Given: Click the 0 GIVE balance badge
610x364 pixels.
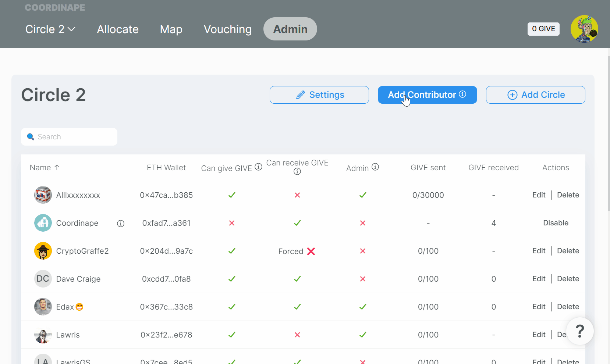Looking at the screenshot, I should [x=543, y=29].
